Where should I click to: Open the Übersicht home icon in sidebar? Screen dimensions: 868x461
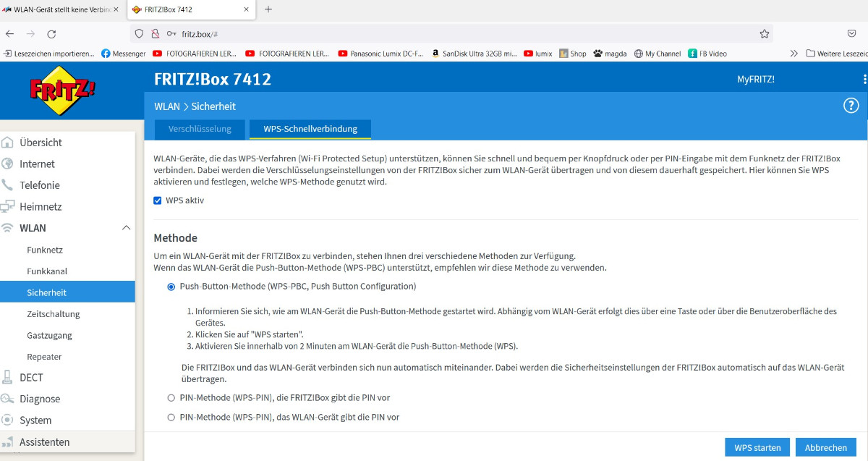tap(9, 142)
